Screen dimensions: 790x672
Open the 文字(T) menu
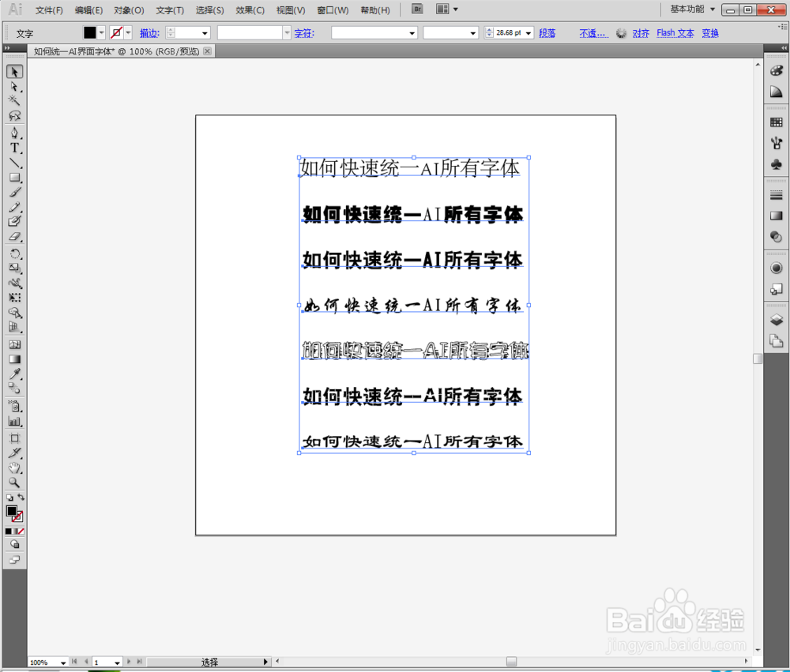170,10
